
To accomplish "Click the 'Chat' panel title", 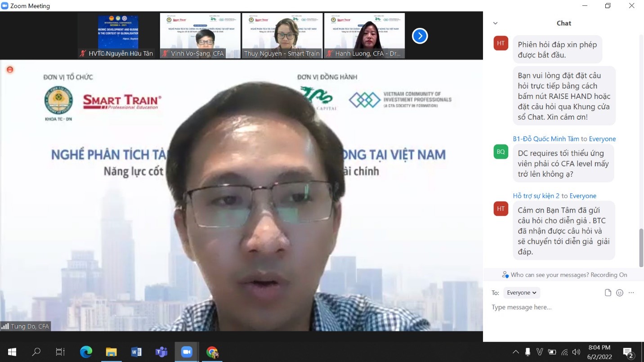I will coord(564,23).
